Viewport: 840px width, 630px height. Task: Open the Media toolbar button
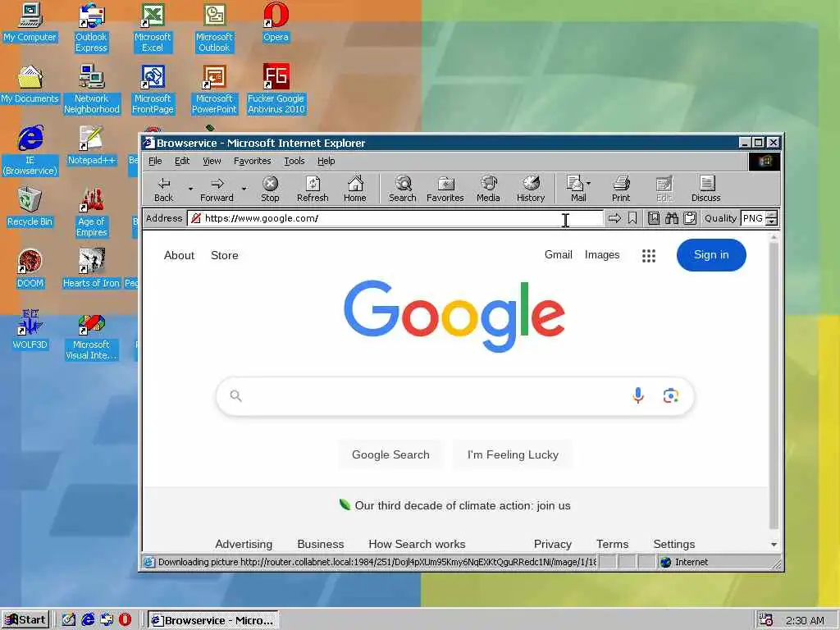(x=488, y=189)
